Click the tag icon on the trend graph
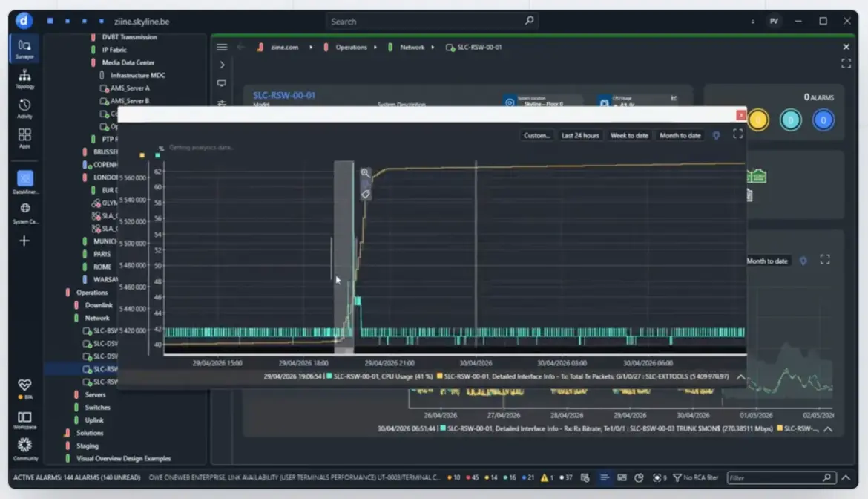This screenshot has height=499, width=868. click(365, 195)
